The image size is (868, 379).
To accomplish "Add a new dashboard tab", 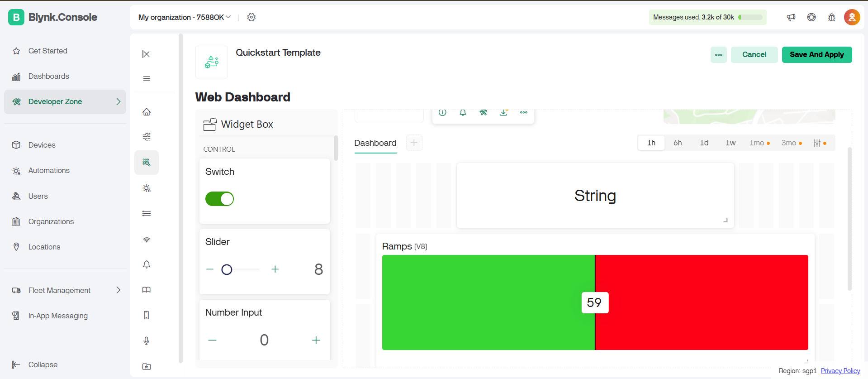I will pyautogui.click(x=414, y=143).
